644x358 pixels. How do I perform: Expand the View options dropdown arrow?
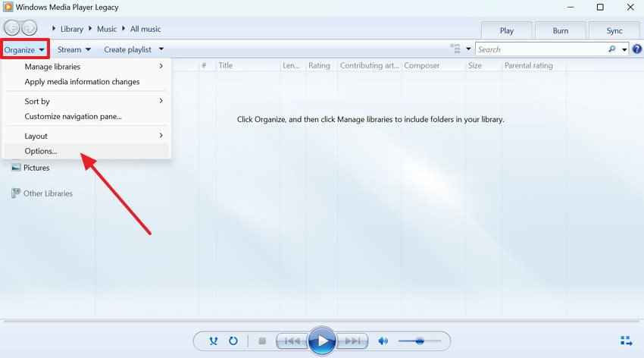point(468,49)
